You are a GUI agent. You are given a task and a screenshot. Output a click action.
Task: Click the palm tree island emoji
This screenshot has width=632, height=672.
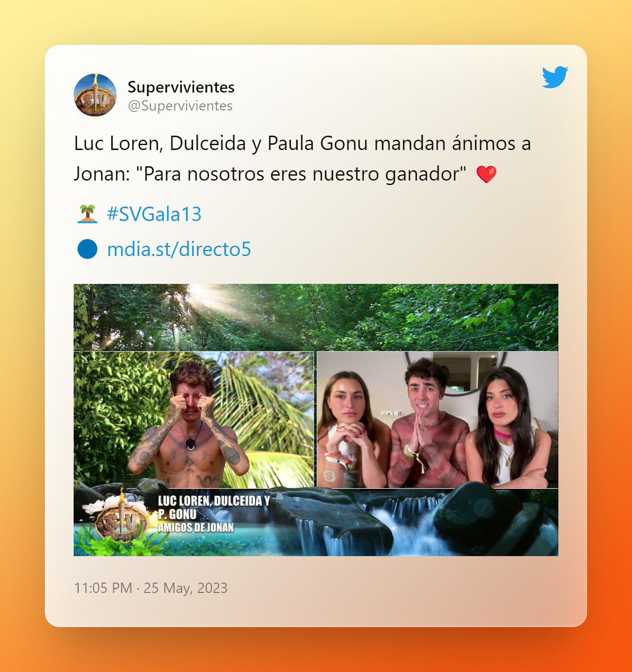click(88, 214)
